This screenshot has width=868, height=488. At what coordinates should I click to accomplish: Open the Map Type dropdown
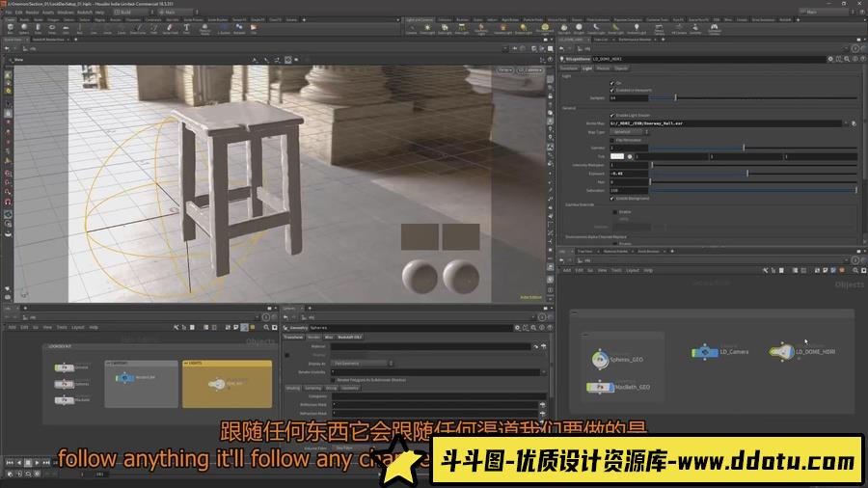pos(630,132)
